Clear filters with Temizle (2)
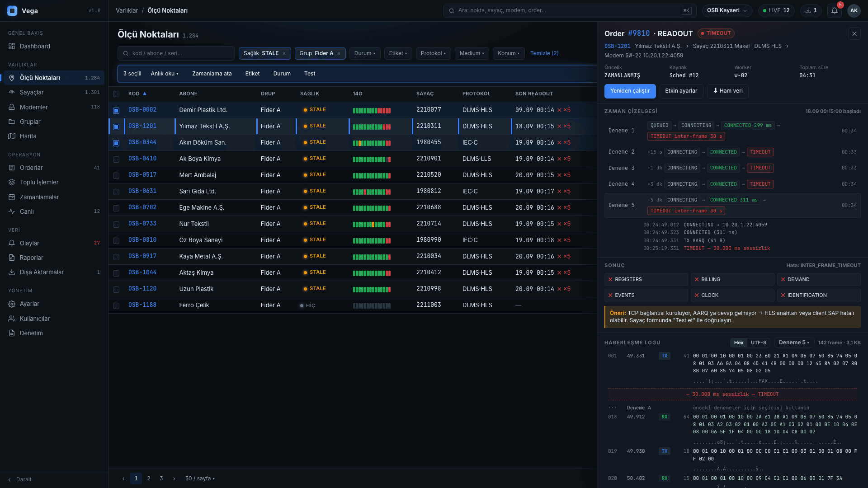 click(x=544, y=53)
